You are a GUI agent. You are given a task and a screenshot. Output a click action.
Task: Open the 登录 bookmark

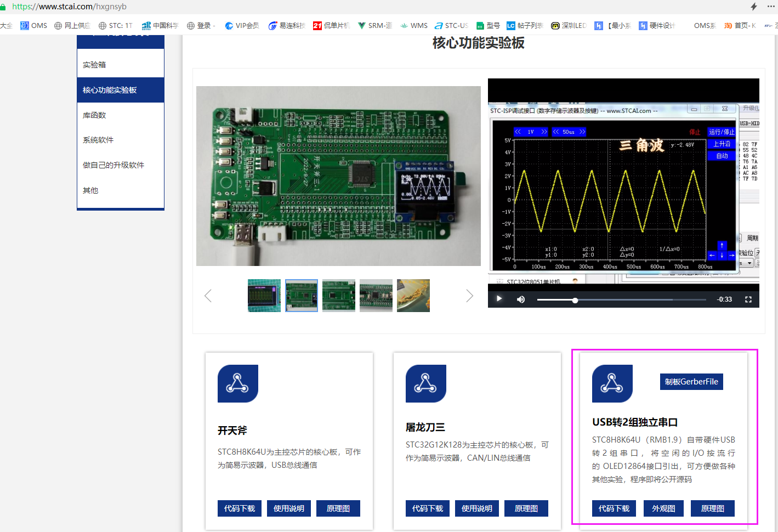tap(200, 26)
